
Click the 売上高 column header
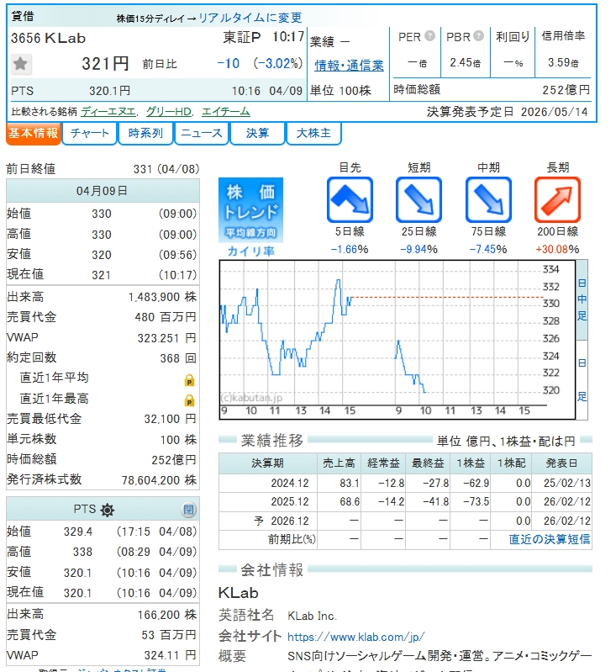339,463
